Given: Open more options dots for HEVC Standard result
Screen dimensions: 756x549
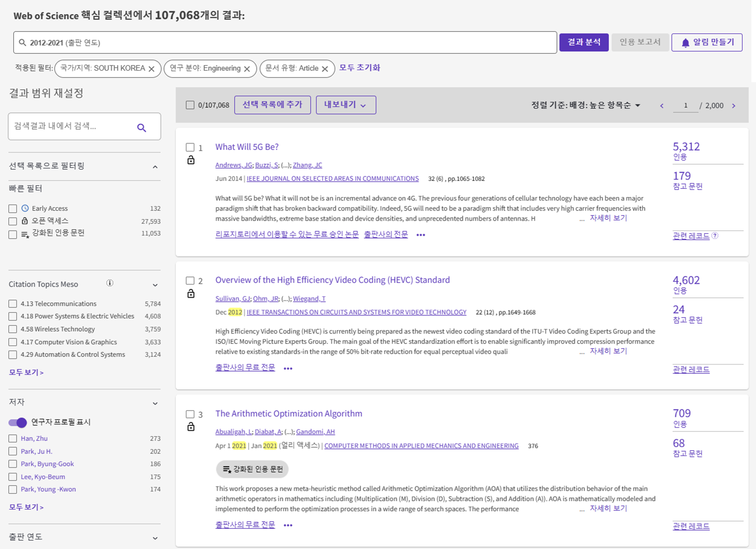Looking at the screenshot, I should [x=288, y=368].
